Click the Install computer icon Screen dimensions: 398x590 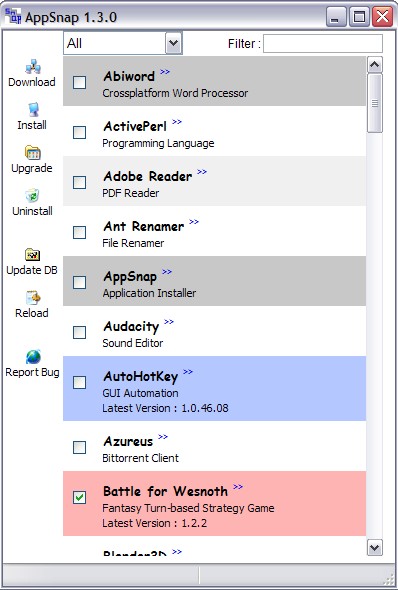point(33,109)
